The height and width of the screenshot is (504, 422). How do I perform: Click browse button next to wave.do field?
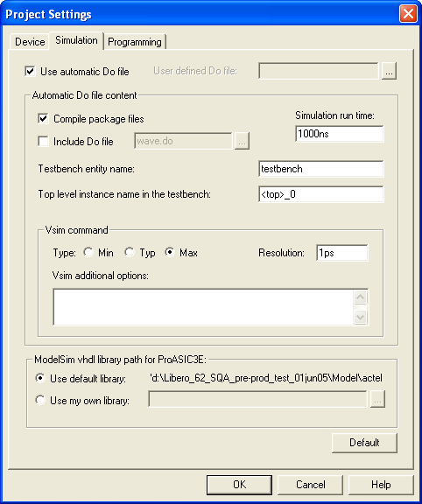(x=242, y=141)
